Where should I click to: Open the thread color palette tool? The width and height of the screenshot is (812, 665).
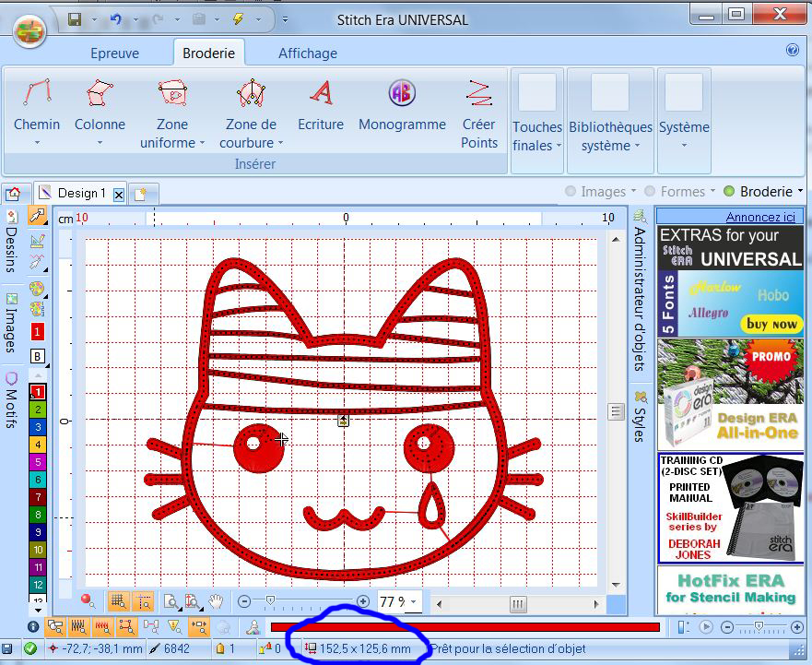tap(36, 288)
